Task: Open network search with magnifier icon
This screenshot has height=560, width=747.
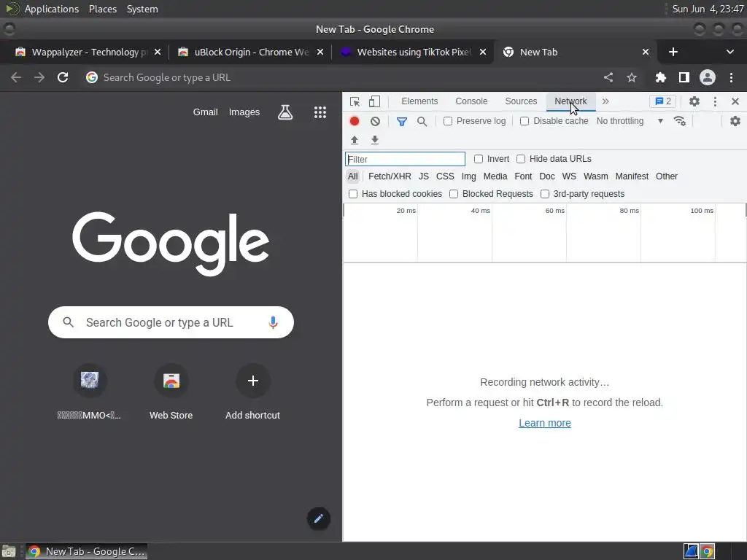Action: tap(422, 122)
